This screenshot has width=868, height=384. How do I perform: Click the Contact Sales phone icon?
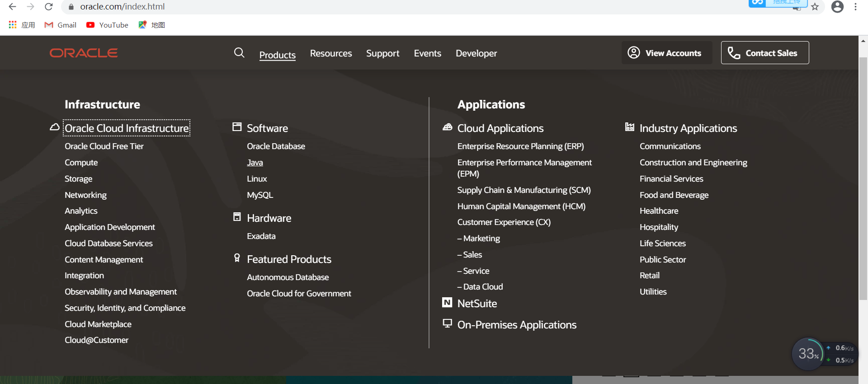(734, 53)
